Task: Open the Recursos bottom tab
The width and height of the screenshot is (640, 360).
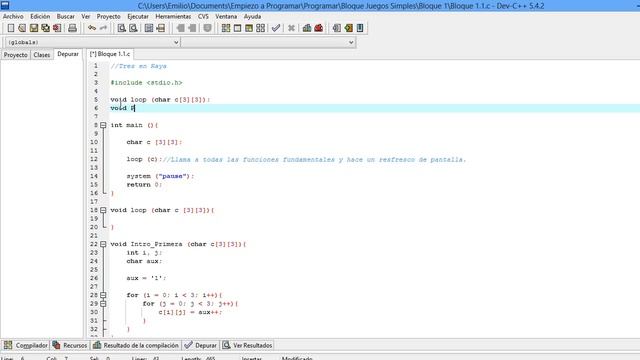Action: (70, 345)
